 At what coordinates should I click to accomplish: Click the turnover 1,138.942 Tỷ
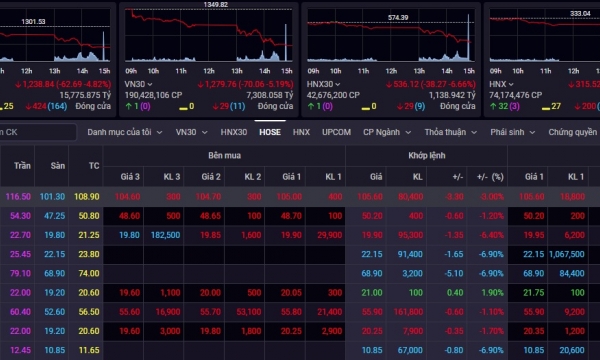[452, 95]
